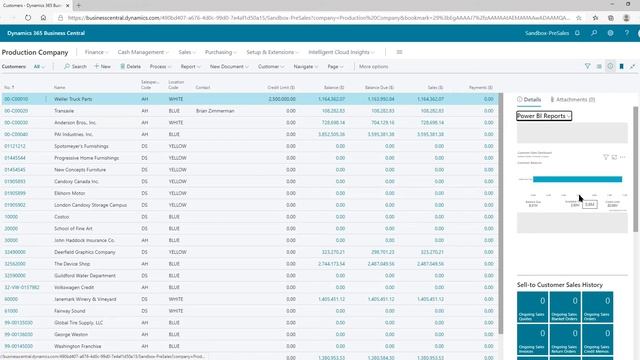Select the Weller Truck Parts name cell
Screen dimensions: 640x360
click(x=73, y=99)
